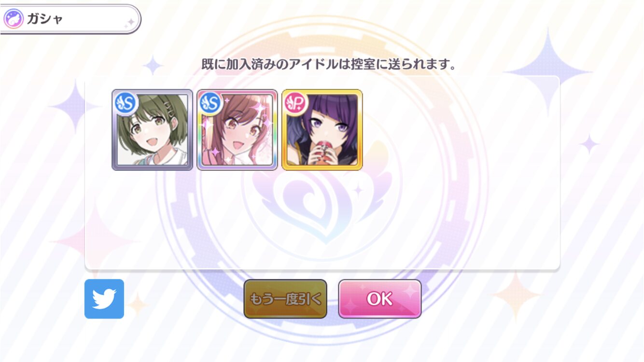The height and width of the screenshot is (362, 644).
Task: Click the microphone held by purple-haired idol
Action: tap(322, 146)
